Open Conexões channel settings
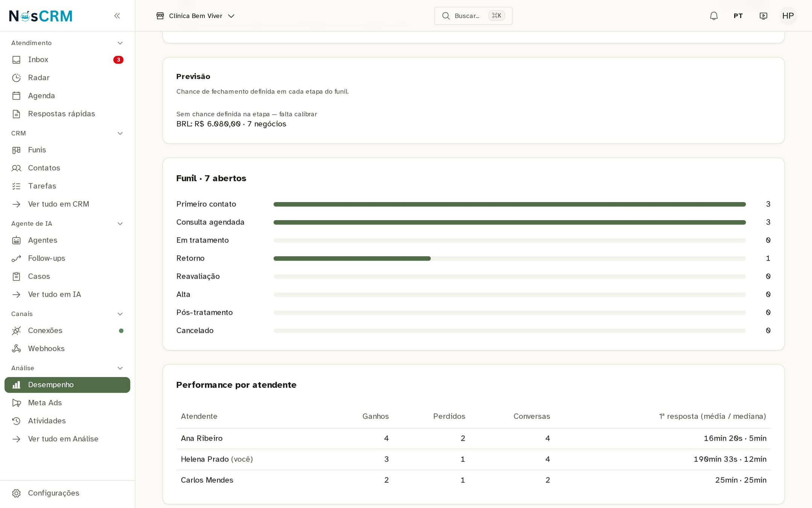 tap(67, 330)
